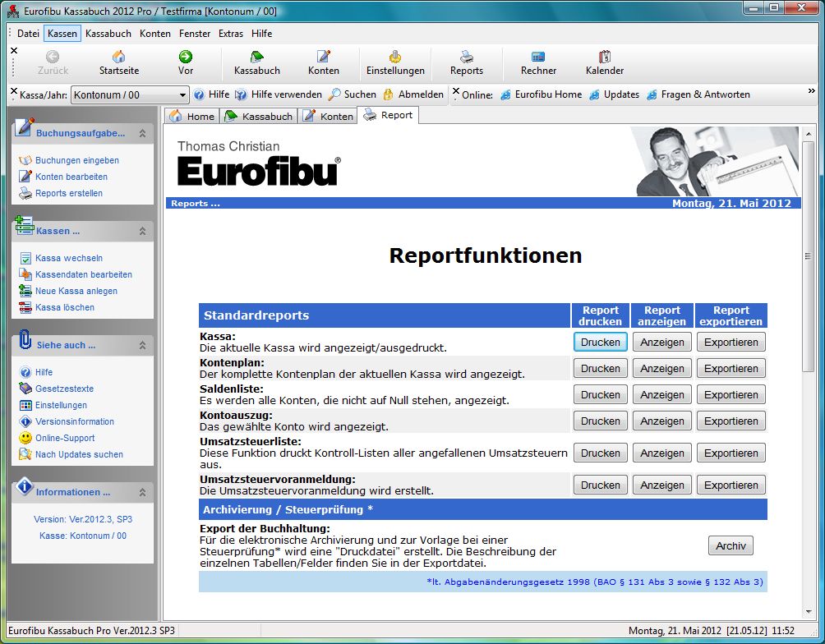Open the Kassabuch menu
Image resolution: width=825 pixels, height=644 pixels.
[x=108, y=34]
